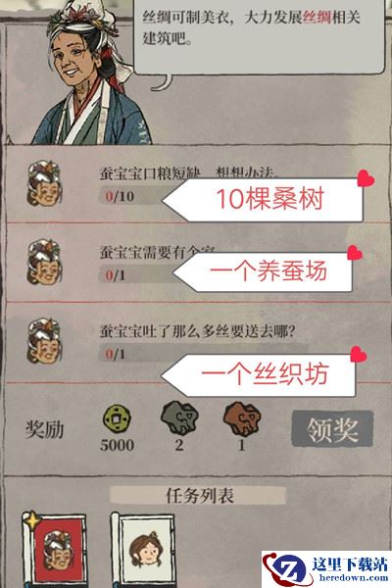Click the 0/1 progress bar of silk task
392x588 pixels.
coord(203,354)
